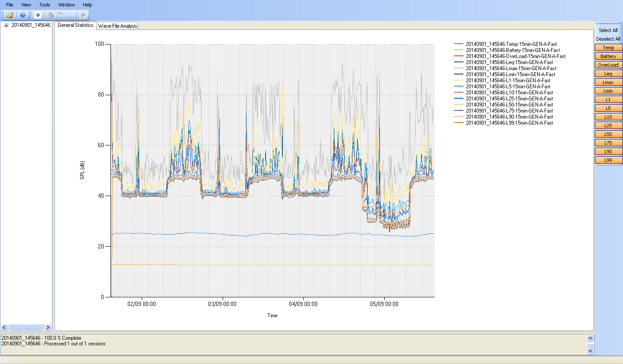The width and height of the screenshot is (623, 364).
Task: Toggle the Battery series button
Action: pos(608,56)
